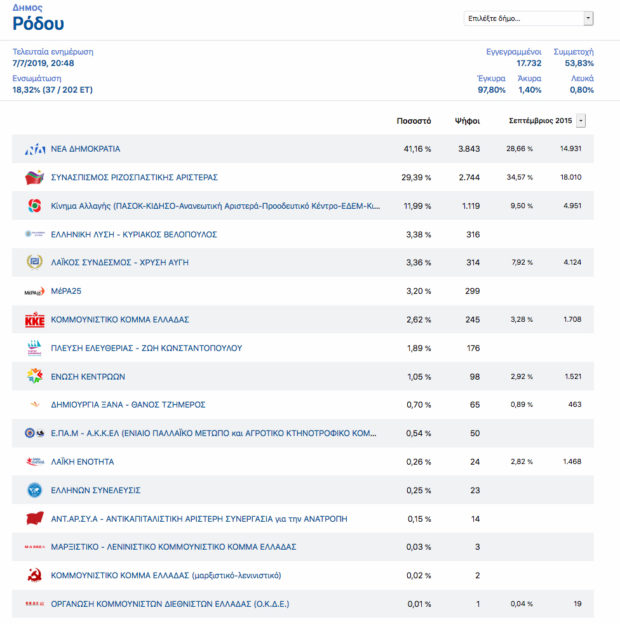
Task: Click the Ε.ΠΑ.Μ - Α.Κ.Κ.ΕΛ logo
Action: (x=35, y=433)
